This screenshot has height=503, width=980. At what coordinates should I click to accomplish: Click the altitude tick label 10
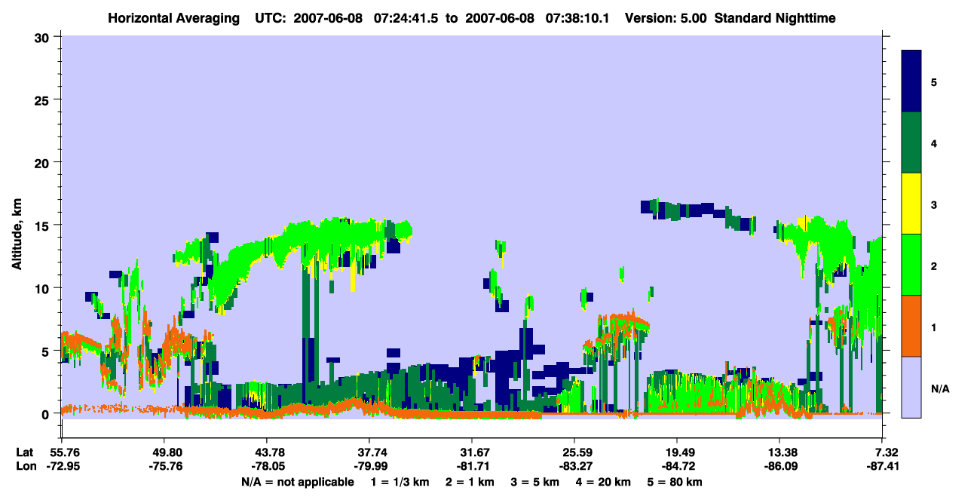[x=43, y=288]
